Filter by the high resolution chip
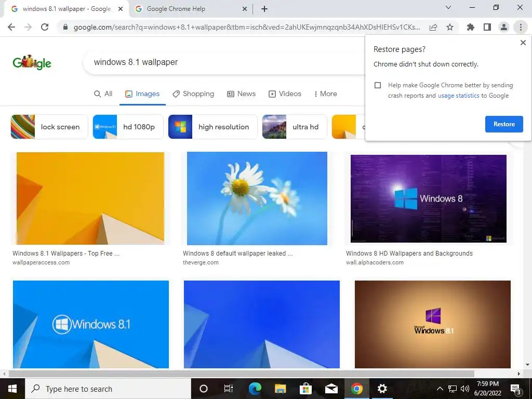Viewport: 532px width, 399px height. click(212, 127)
